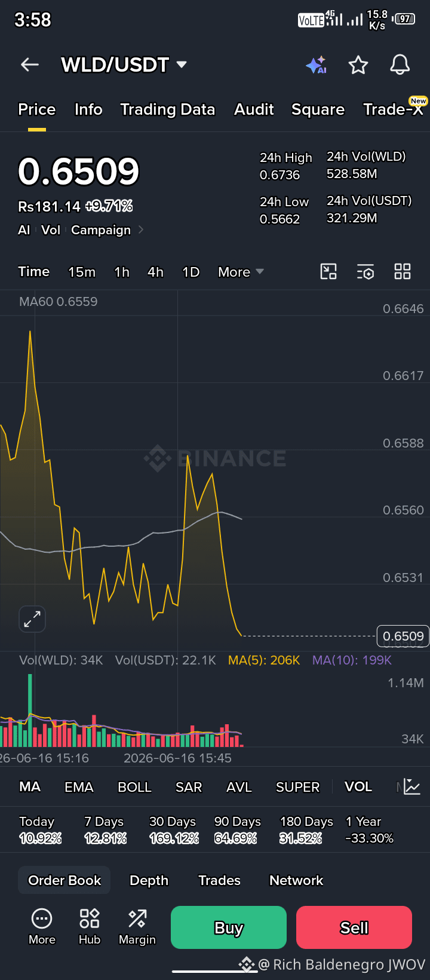Switch to the Price tab
The image size is (430, 980).
[x=37, y=109]
